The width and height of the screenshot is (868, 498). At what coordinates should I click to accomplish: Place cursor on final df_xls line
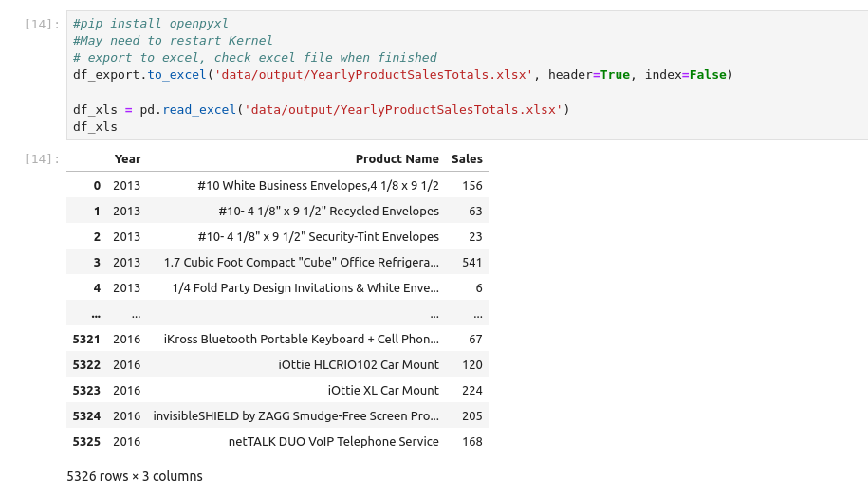coord(95,126)
